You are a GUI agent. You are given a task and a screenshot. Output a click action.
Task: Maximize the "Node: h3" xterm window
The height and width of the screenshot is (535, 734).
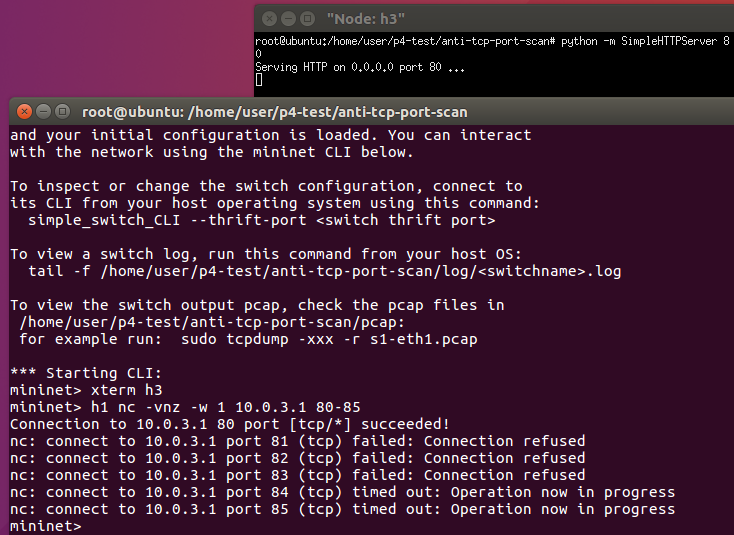point(308,19)
